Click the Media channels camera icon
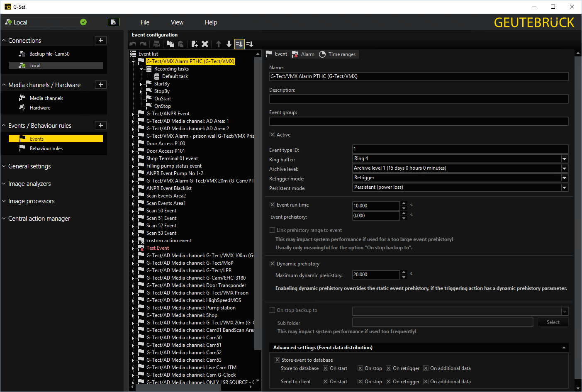 [x=22, y=98]
